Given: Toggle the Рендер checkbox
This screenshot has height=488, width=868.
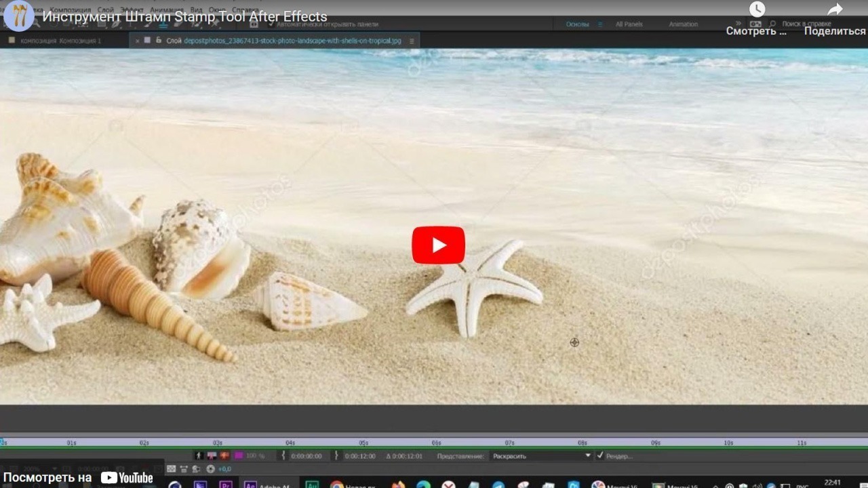Looking at the screenshot, I should click(x=600, y=455).
